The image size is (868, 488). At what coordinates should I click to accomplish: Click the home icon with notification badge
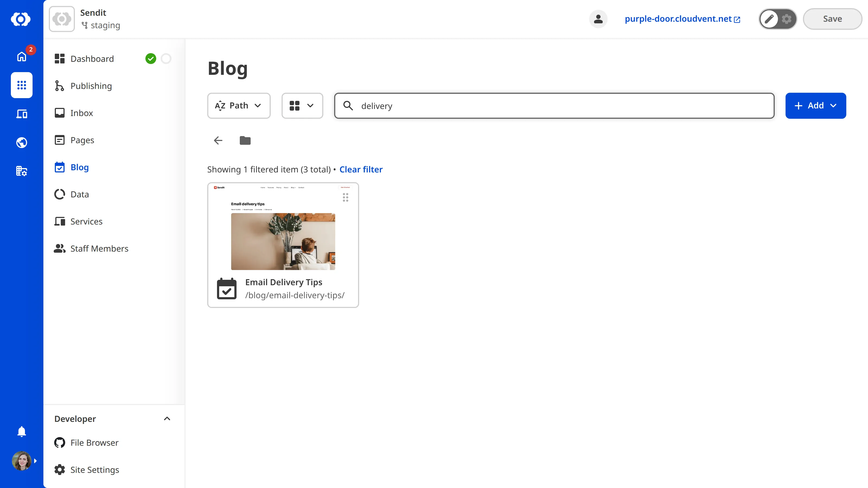click(22, 56)
